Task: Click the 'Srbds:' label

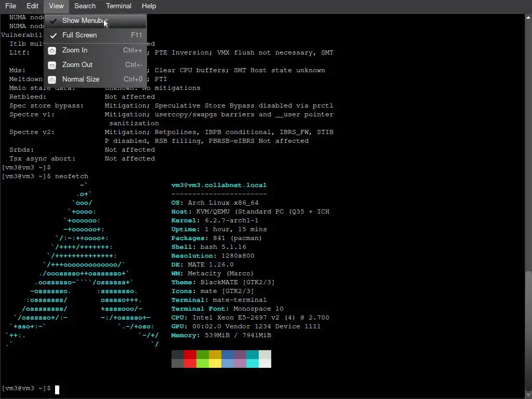Action: coord(22,150)
